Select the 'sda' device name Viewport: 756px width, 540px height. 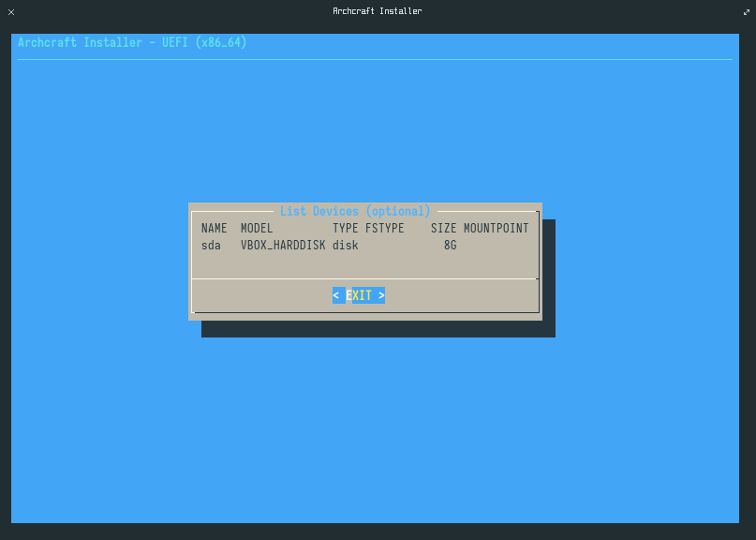[x=211, y=245]
